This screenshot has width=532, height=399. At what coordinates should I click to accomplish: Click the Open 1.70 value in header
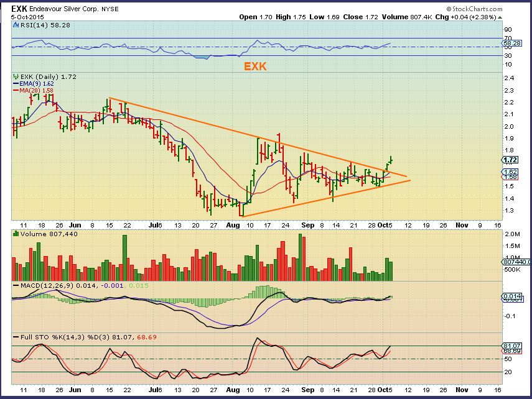click(x=256, y=17)
